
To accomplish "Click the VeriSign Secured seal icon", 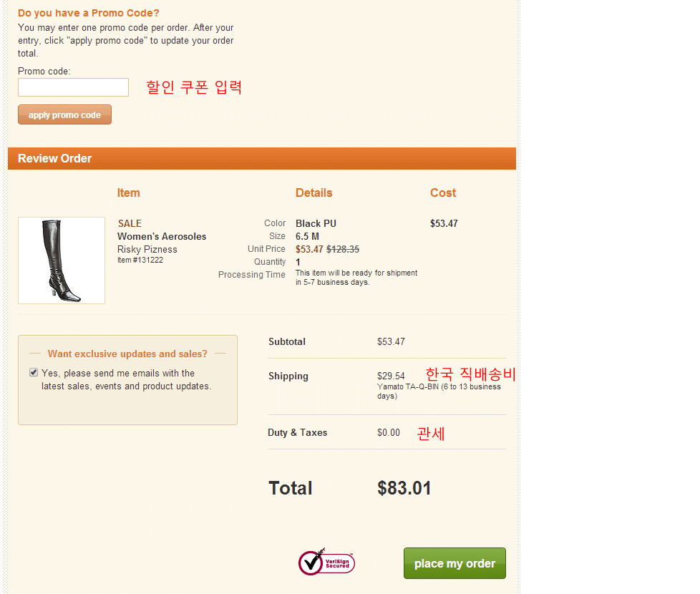I will coord(326,563).
